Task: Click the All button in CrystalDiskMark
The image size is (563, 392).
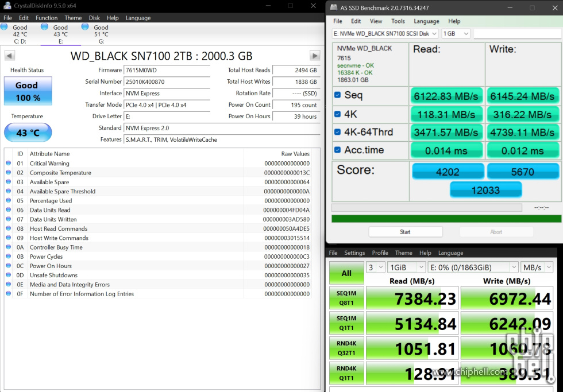Action: 346,273
